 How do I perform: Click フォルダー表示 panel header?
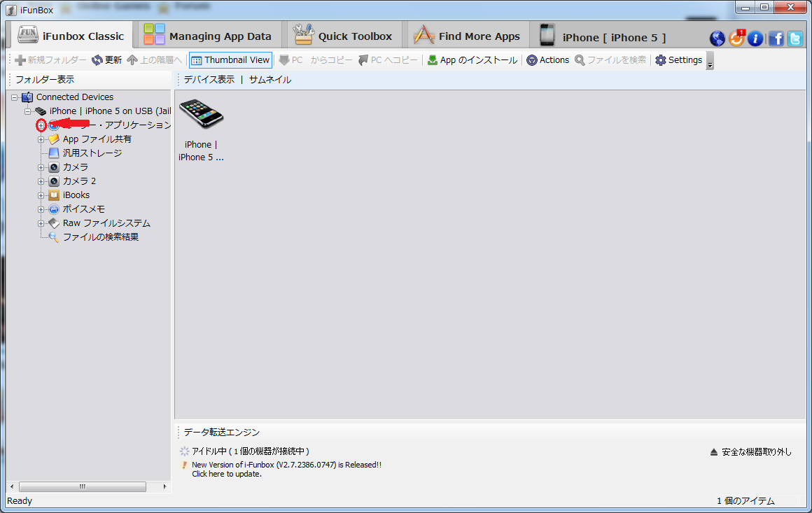coord(45,79)
